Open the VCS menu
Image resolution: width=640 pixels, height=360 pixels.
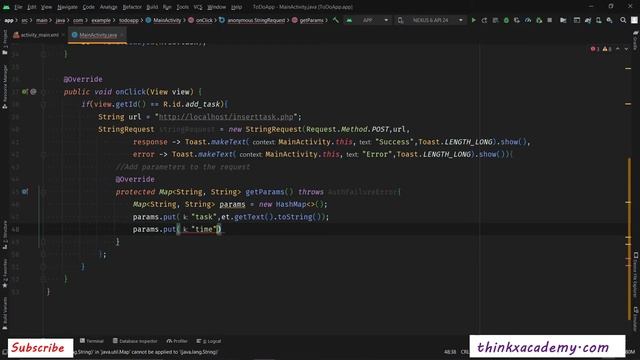(198, 7)
